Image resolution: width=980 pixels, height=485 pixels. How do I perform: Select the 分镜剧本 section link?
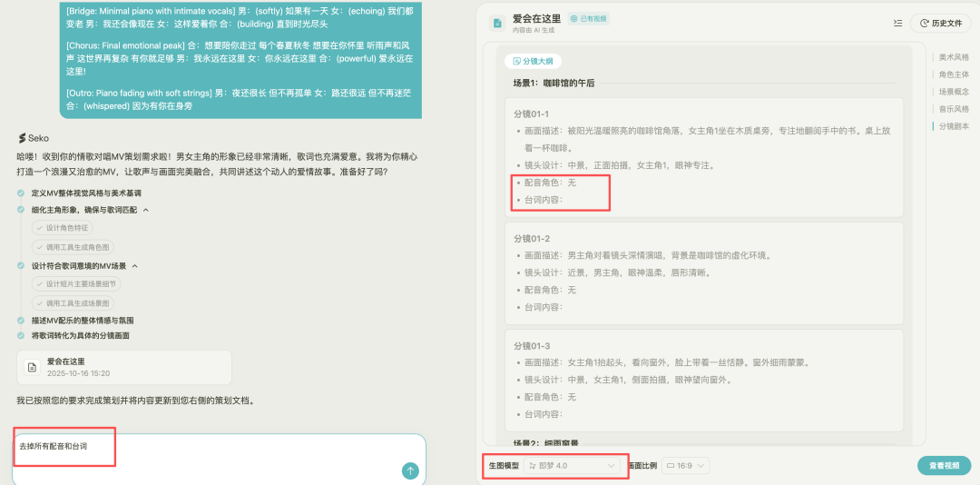tap(954, 125)
